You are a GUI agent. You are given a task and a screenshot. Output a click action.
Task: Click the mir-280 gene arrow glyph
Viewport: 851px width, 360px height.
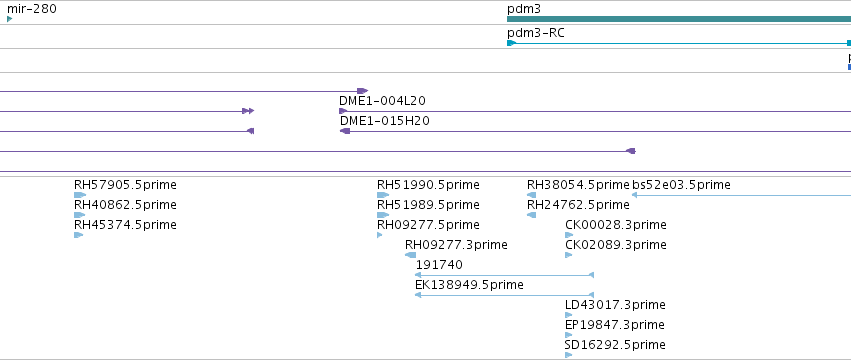point(9,19)
